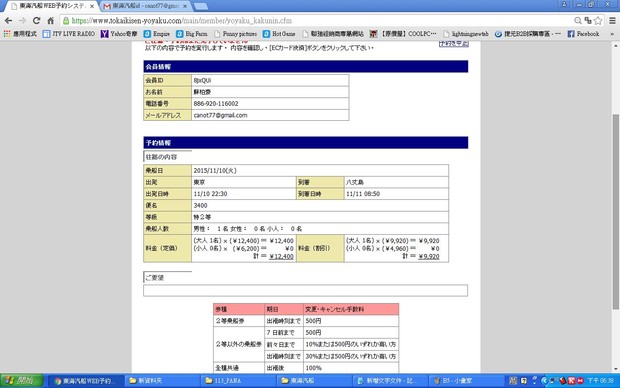Bookmark this page with the star icon
Screen dimensions: 620x388
click(x=598, y=21)
